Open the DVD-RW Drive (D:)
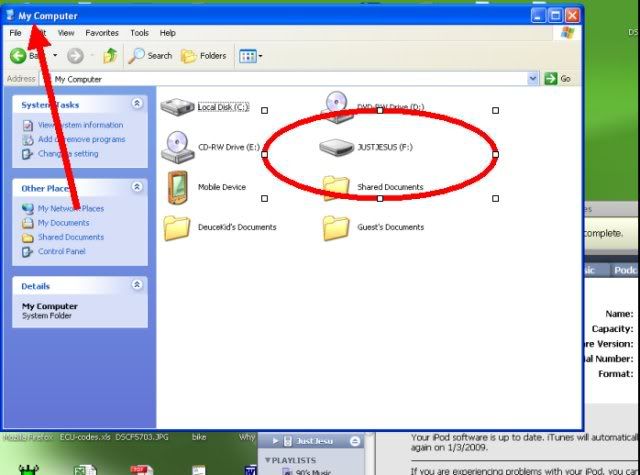 (x=338, y=104)
